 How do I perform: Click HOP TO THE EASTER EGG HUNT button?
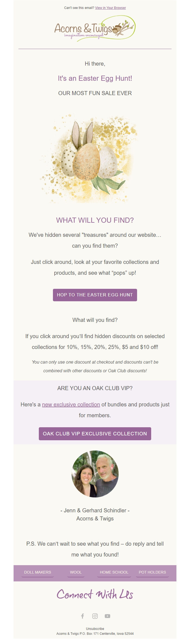(95, 295)
